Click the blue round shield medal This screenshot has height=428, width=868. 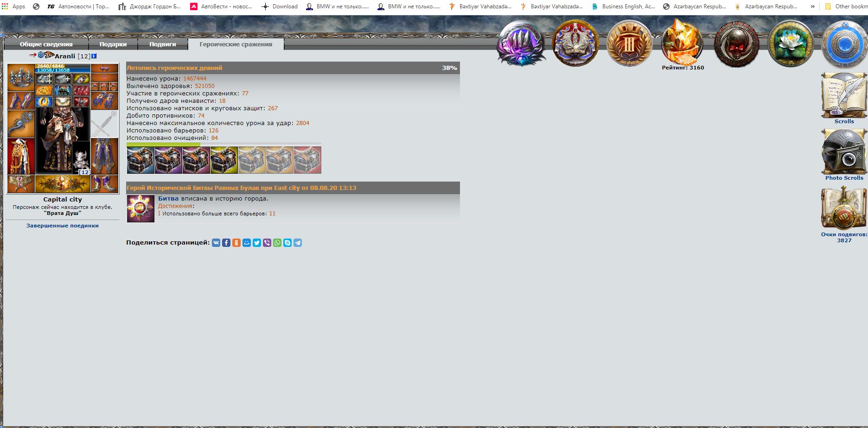click(844, 44)
